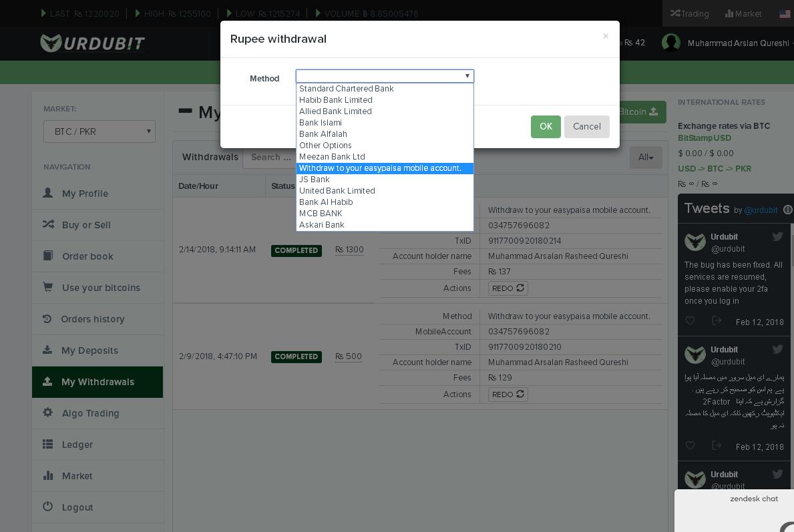Open Buy or Sell page
The height and width of the screenshot is (532, 794).
tap(86, 225)
